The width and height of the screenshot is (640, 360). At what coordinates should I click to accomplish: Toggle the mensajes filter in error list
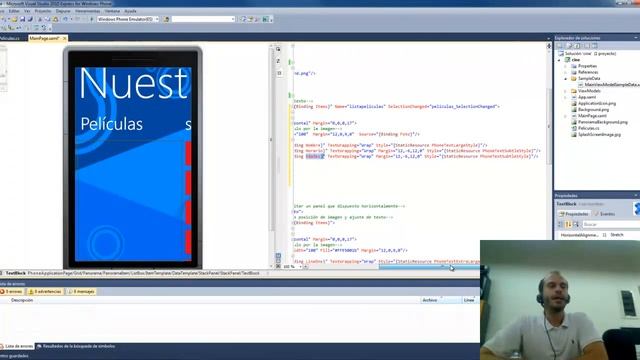click(x=81, y=291)
